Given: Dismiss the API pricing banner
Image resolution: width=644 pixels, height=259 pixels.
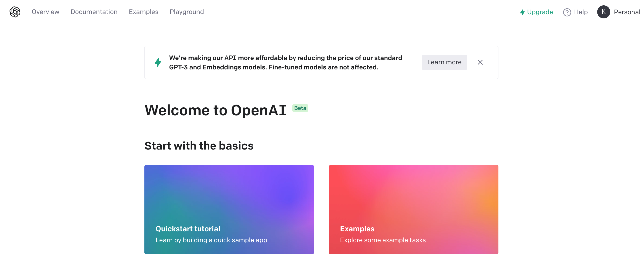Looking at the screenshot, I should [x=480, y=62].
